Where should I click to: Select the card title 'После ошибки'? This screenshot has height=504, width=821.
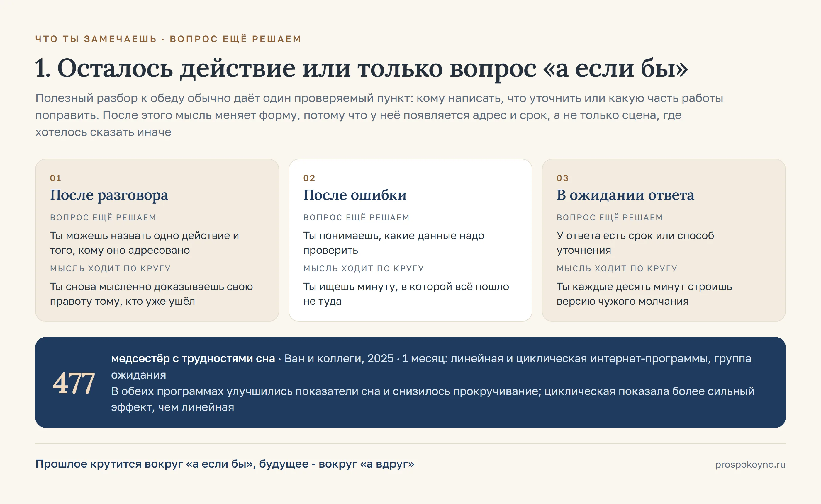[355, 195]
